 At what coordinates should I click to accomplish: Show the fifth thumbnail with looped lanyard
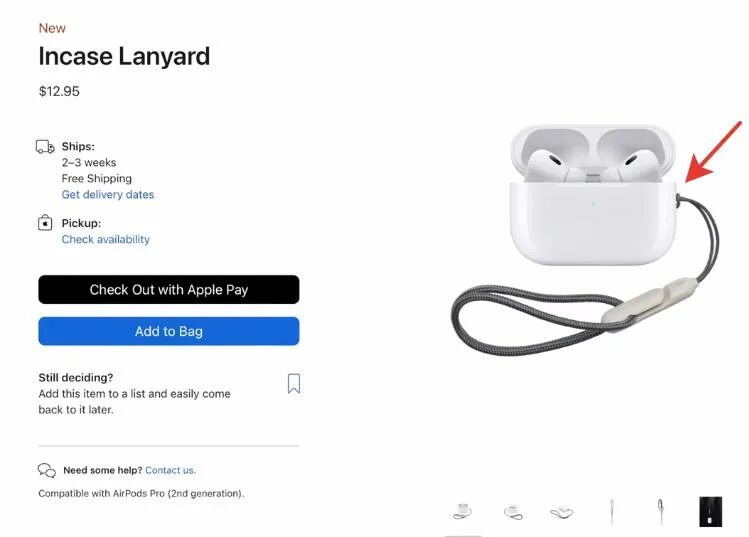coord(661,511)
